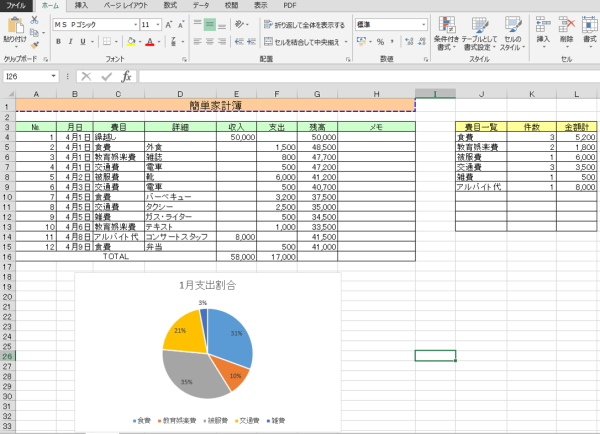Click the text orientation icon
The height and width of the screenshot is (434, 600).
(x=240, y=24)
